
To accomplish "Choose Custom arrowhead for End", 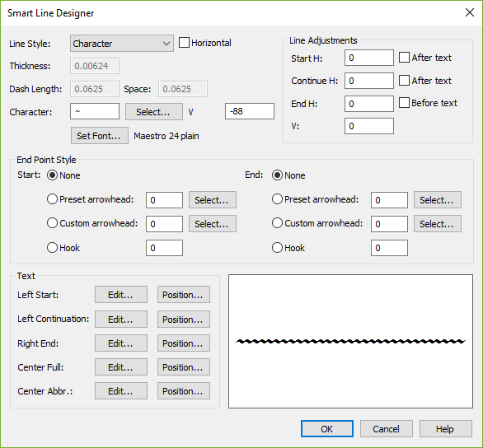I will [x=277, y=223].
